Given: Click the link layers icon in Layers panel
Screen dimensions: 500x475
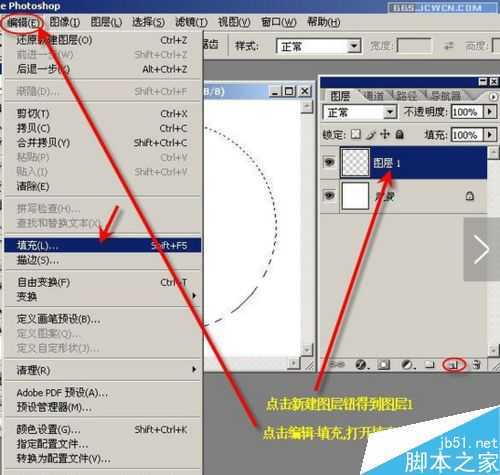Looking at the screenshot, I should (336, 364).
